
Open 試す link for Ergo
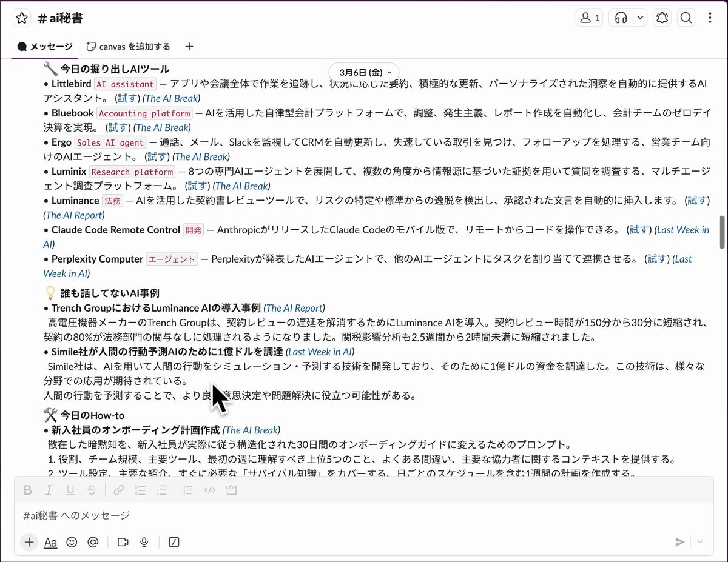(x=157, y=156)
